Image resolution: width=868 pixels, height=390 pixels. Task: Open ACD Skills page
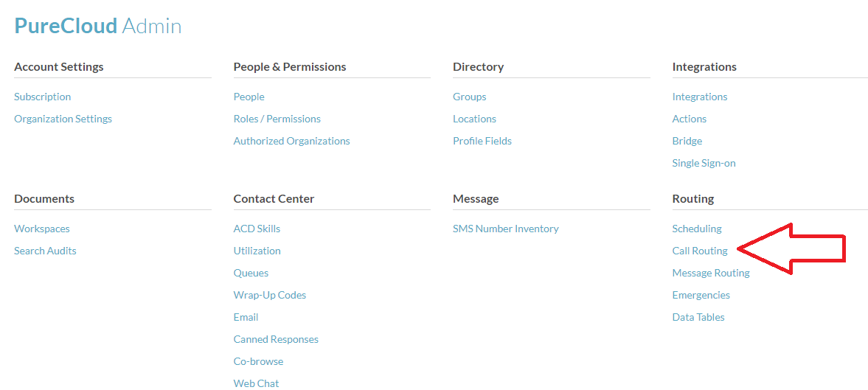(x=257, y=229)
